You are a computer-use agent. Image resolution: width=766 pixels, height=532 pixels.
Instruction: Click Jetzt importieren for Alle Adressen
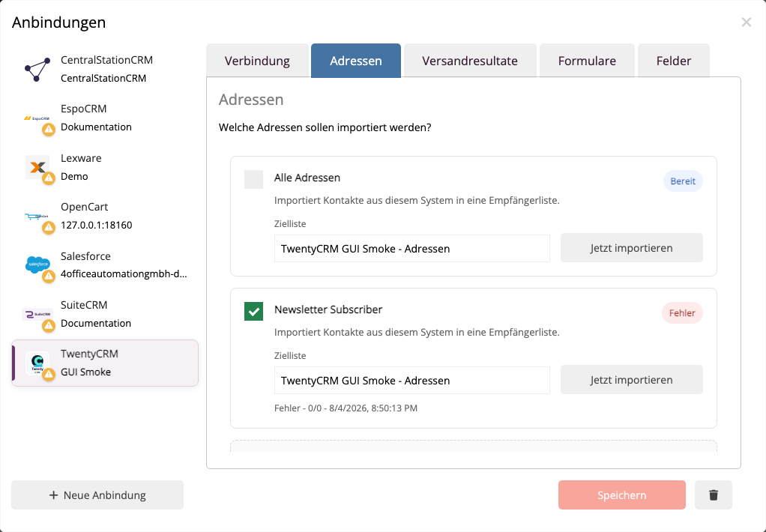[x=631, y=248]
